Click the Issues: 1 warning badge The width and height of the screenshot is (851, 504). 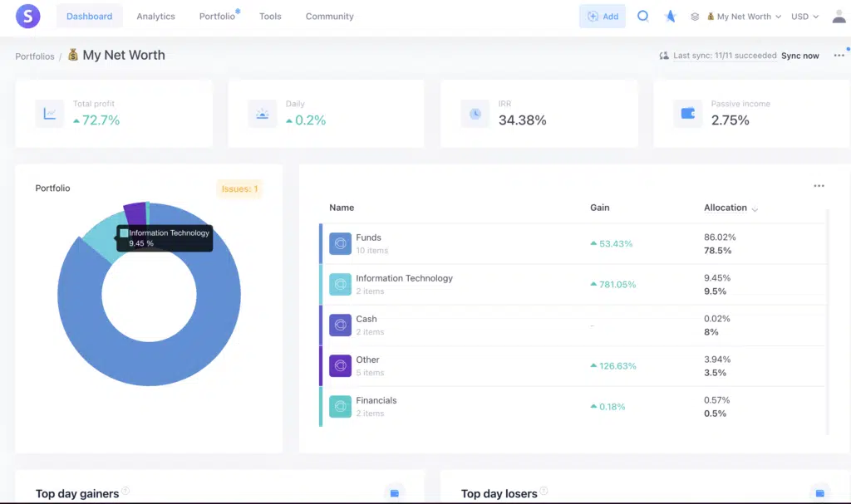click(x=239, y=188)
